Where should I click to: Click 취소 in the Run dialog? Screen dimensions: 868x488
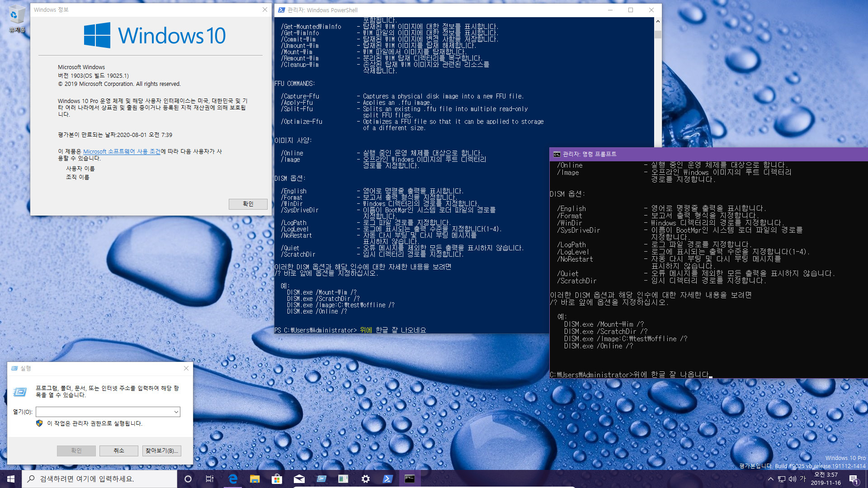[118, 450]
